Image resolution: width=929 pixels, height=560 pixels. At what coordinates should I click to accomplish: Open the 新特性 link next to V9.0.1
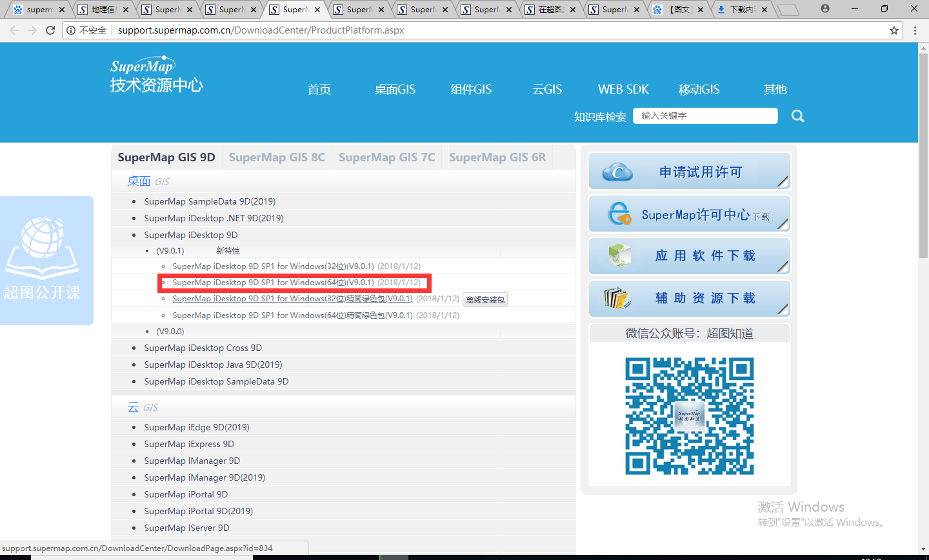coord(228,251)
